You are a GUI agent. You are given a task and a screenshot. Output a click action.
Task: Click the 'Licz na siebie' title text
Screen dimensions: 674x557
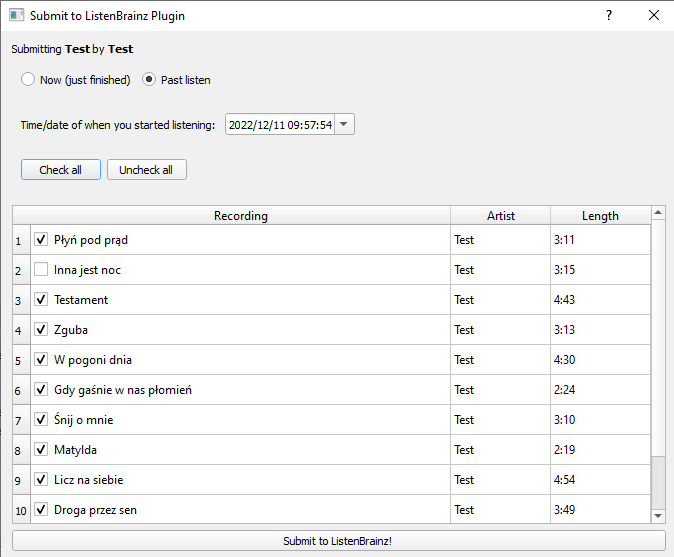point(89,480)
